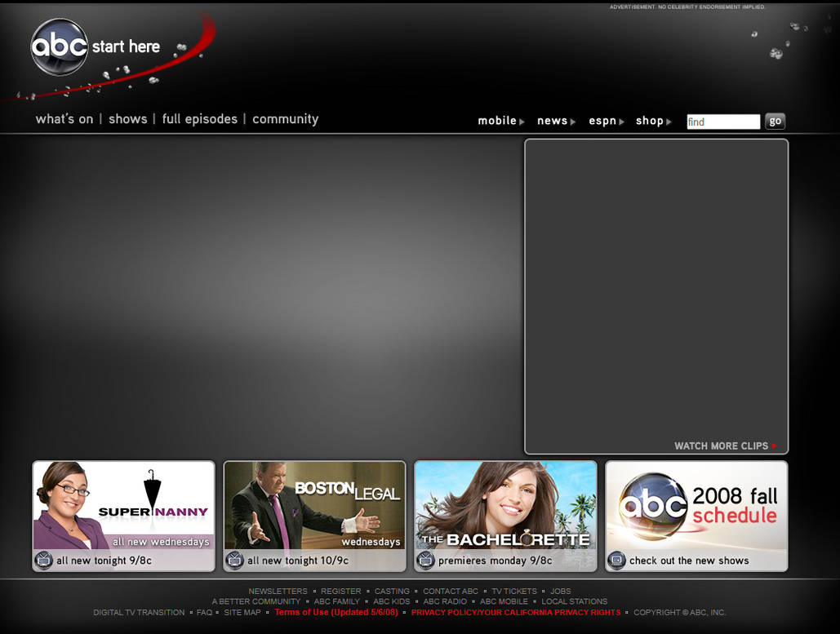Open the ABC Radio footer link
This screenshot has height=634, width=840.
coord(445,601)
